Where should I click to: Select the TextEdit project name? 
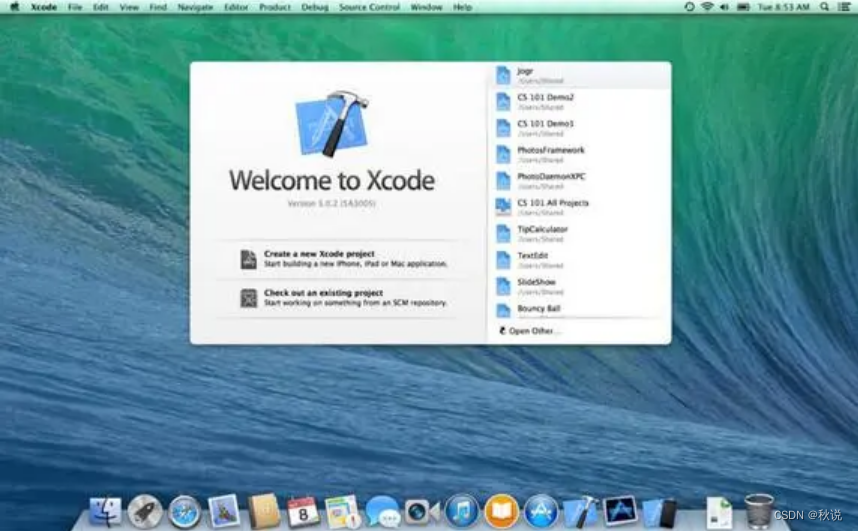[x=532, y=256]
